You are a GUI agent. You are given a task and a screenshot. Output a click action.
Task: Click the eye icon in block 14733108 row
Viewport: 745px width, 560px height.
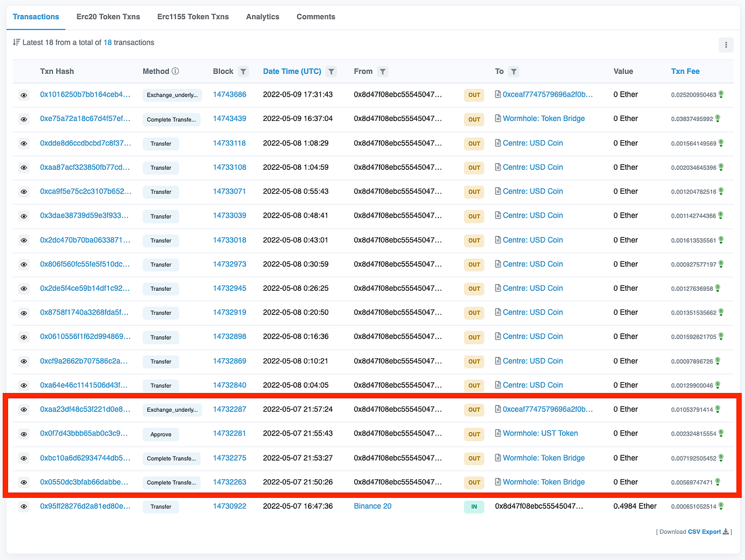point(24,168)
